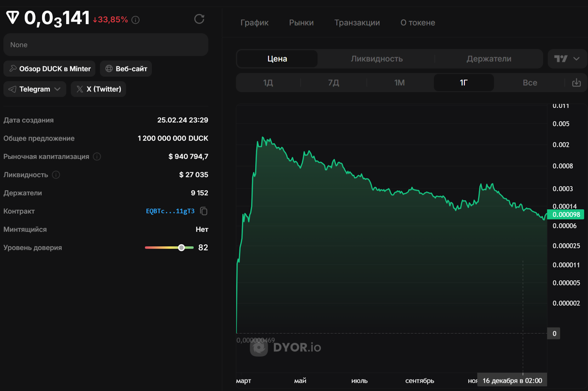This screenshot has height=391, width=588.
Task: Click the None description field
Action: pyautogui.click(x=106, y=45)
